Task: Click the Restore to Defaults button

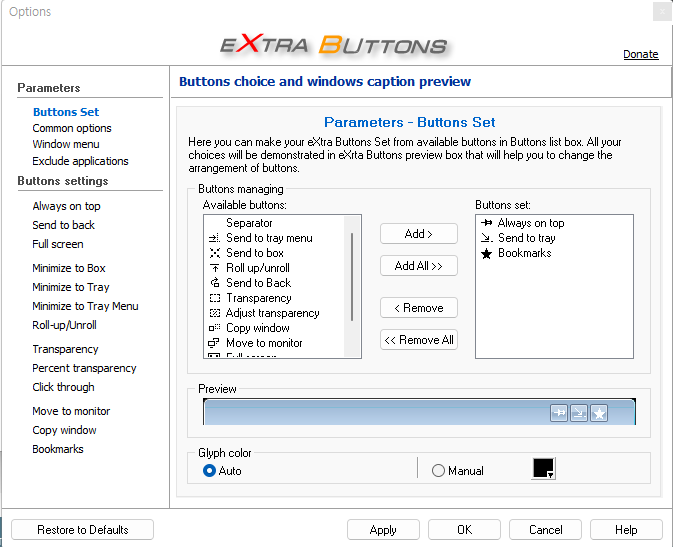Action: (82, 530)
